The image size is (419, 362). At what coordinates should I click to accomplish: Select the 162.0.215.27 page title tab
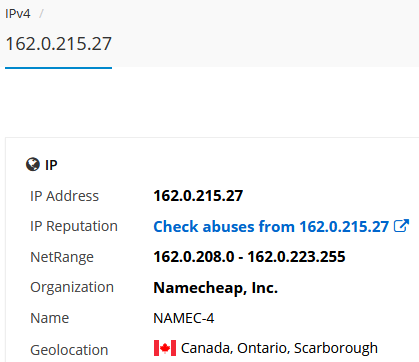(x=59, y=44)
